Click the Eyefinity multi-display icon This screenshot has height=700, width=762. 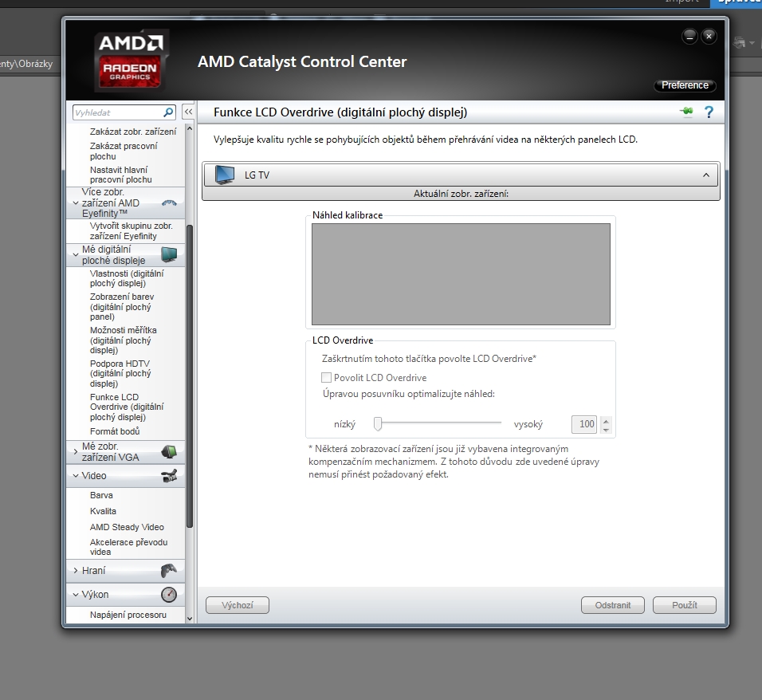pyautogui.click(x=169, y=203)
